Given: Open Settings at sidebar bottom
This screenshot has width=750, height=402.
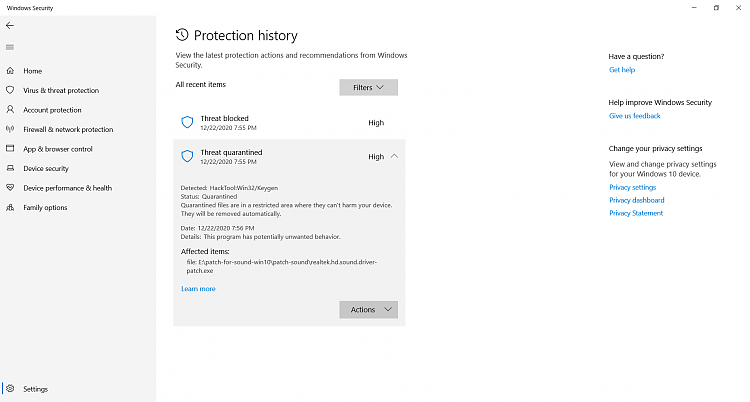Looking at the screenshot, I should coord(35,389).
